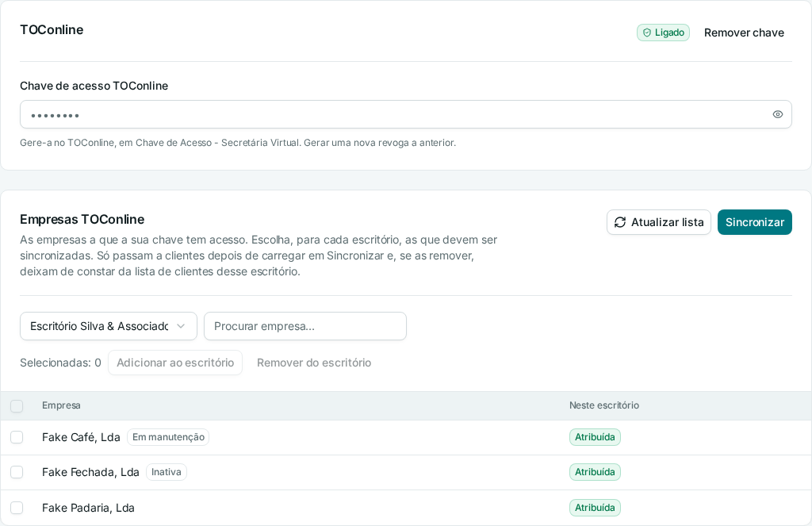Click the TOConline card title
812x526 pixels.
point(52,29)
